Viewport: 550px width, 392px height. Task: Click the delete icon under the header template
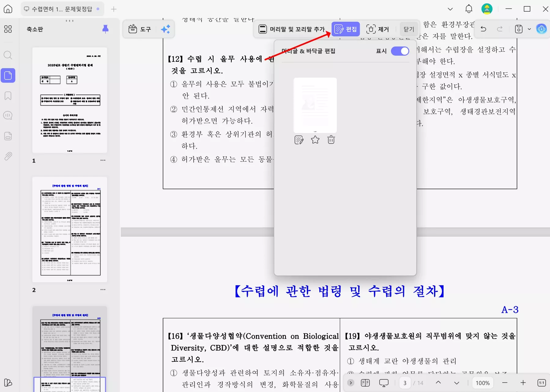point(331,140)
